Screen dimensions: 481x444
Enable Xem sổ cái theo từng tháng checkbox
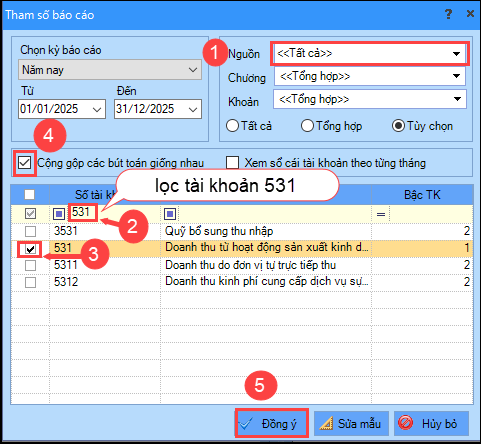pos(232,163)
